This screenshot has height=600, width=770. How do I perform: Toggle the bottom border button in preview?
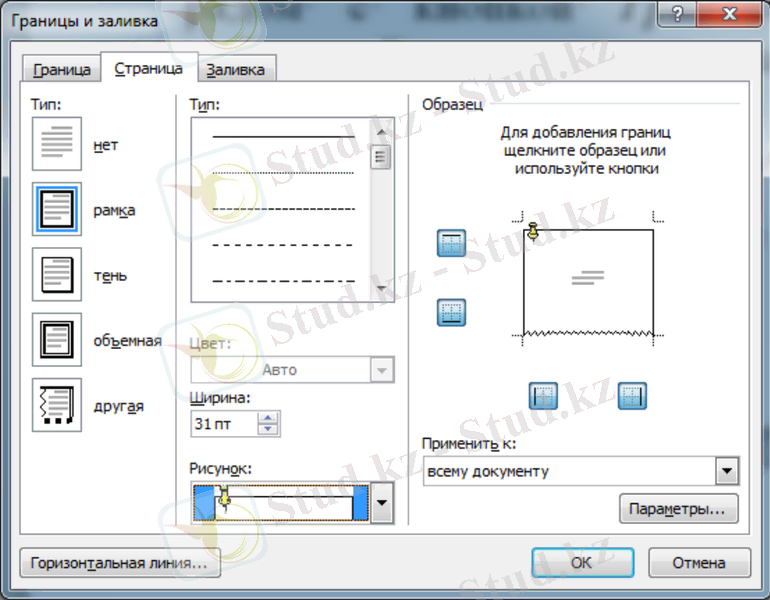click(451, 312)
